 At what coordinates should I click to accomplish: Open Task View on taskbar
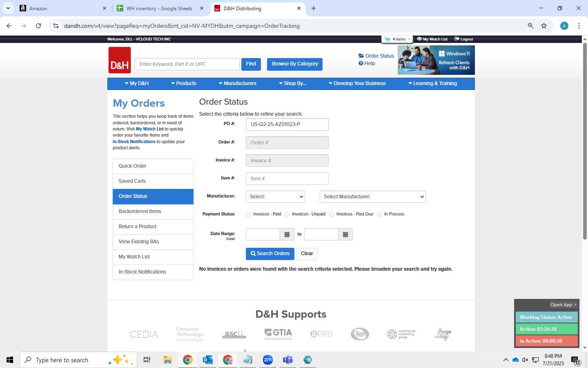(x=147, y=360)
